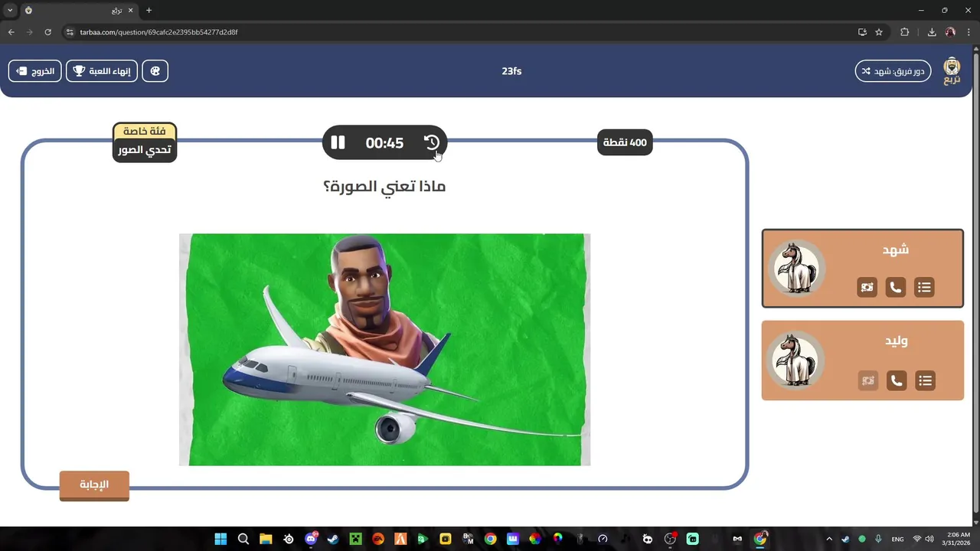Open the Chrome profile avatar
This screenshot has width=980, height=551.
(950, 32)
